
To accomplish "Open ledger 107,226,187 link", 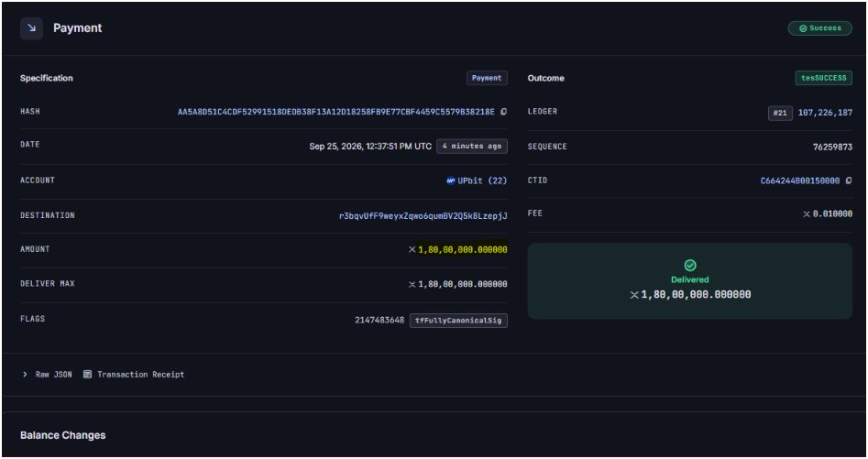I will click(x=825, y=113).
